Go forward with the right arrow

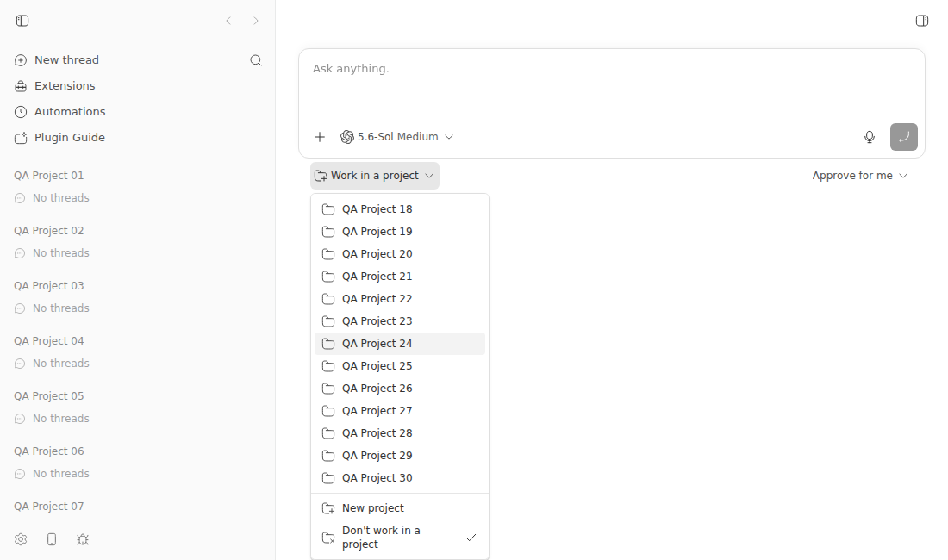(256, 21)
